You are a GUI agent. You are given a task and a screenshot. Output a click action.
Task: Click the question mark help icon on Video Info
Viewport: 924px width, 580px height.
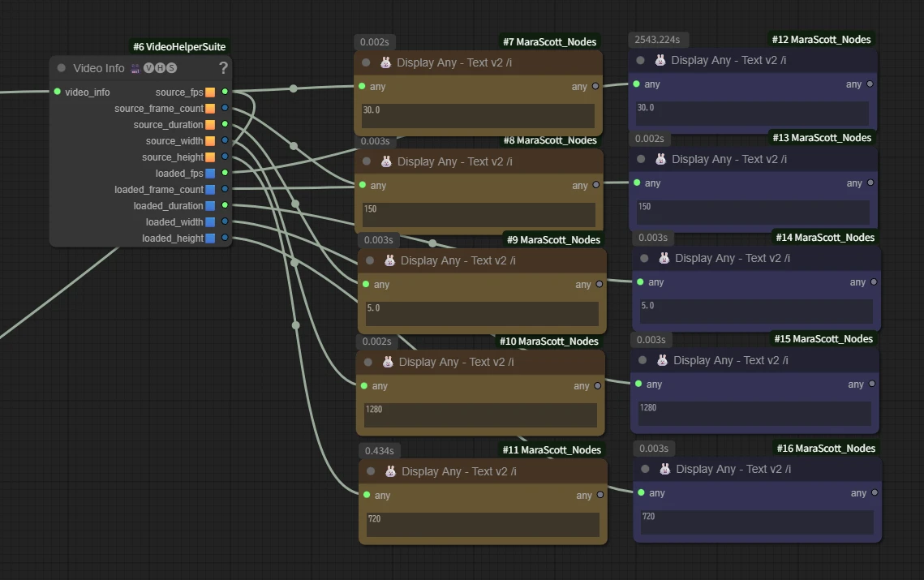(223, 68)
